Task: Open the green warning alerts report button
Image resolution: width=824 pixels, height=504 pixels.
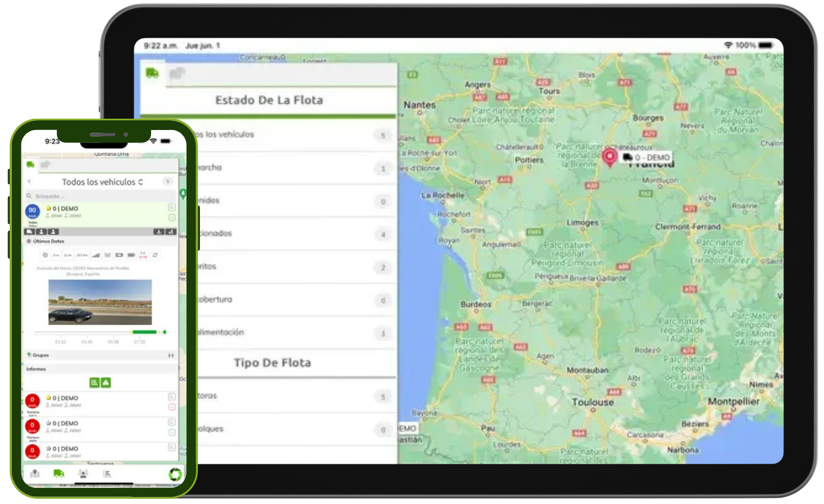Action: tap(106, 383)
